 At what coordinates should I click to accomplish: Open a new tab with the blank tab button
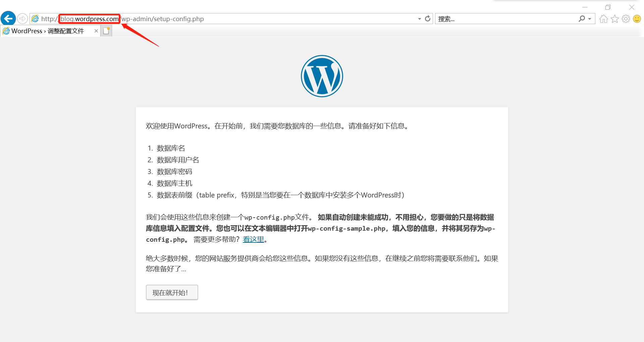pos(106,31)
